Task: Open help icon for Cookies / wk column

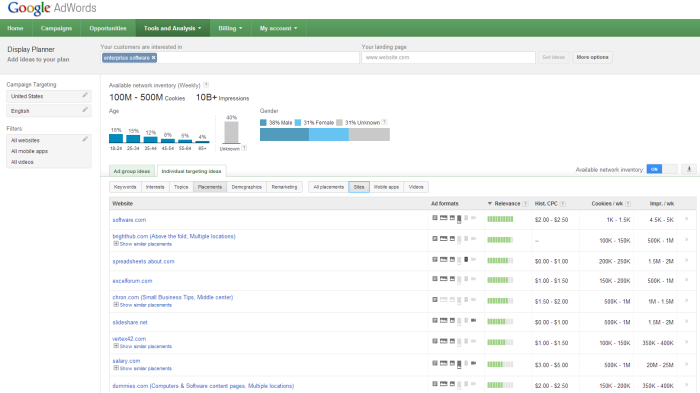Action: pos(628,204)
